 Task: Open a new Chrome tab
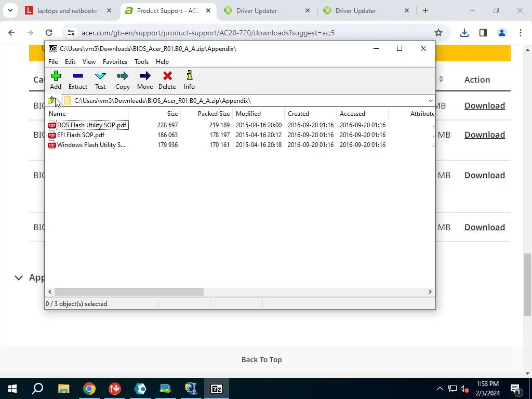tap(425, 10)
